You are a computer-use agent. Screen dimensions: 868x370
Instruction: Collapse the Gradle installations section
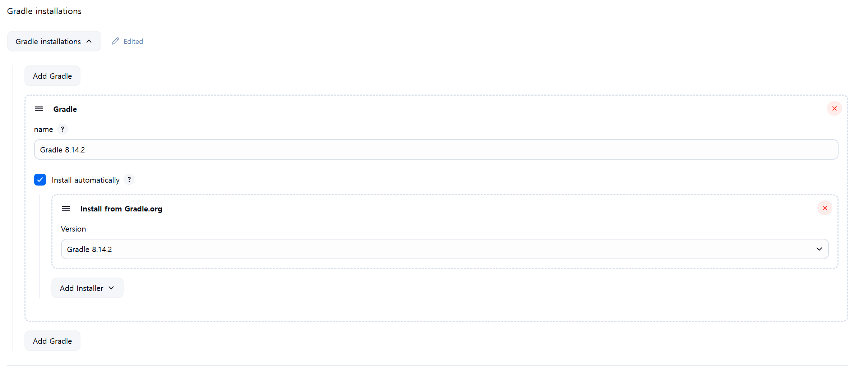coord(54,41)
